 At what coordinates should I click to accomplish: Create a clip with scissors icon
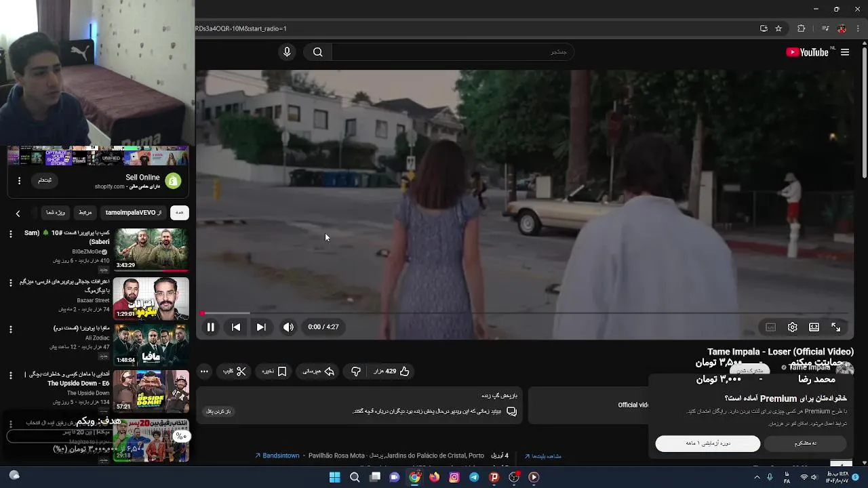point(235,371)
